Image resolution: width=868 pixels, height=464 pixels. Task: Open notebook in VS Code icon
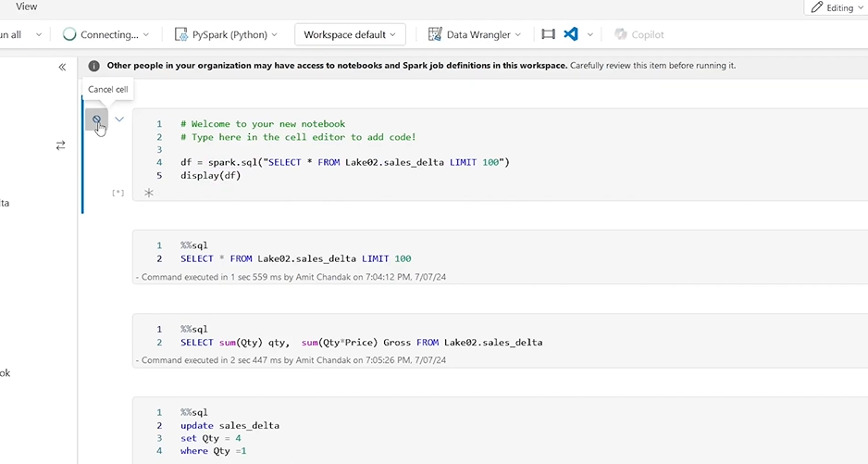(x=571, y=34)
